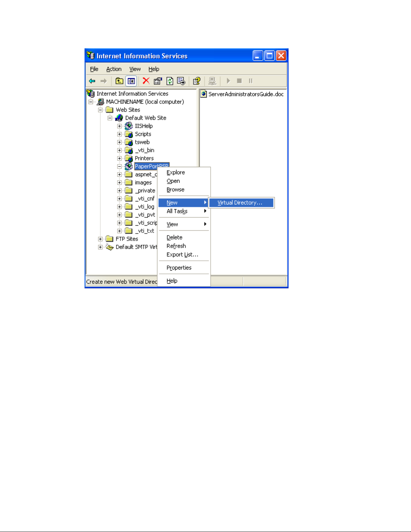411x532 pixels.
Task: Open Properties via the toolbar icon
Action: pos(158,81)
